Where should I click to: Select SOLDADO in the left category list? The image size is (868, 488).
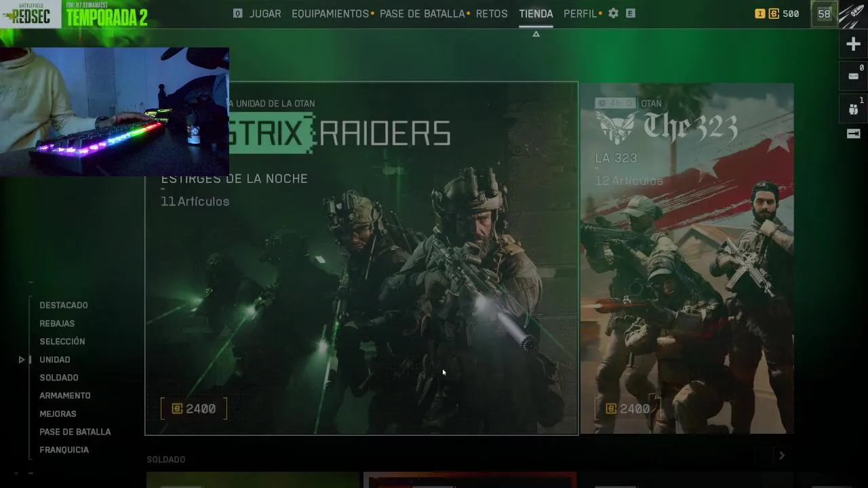59,378
